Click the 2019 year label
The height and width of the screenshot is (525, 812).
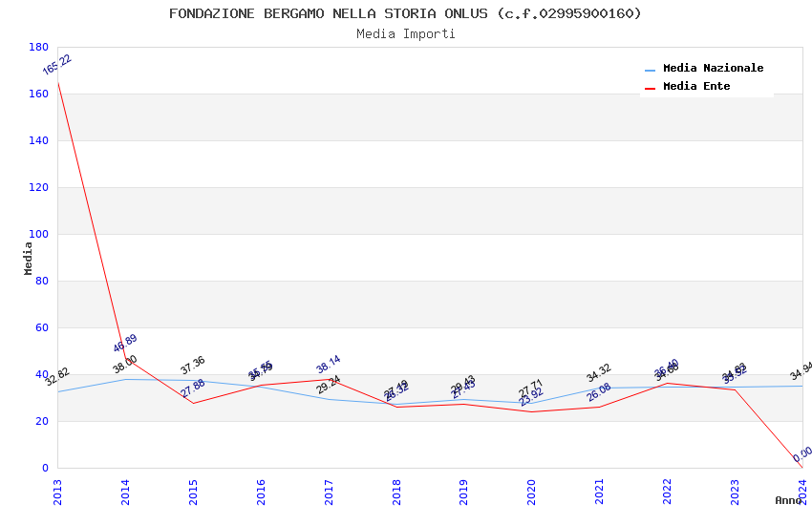(x=464, y=492)
